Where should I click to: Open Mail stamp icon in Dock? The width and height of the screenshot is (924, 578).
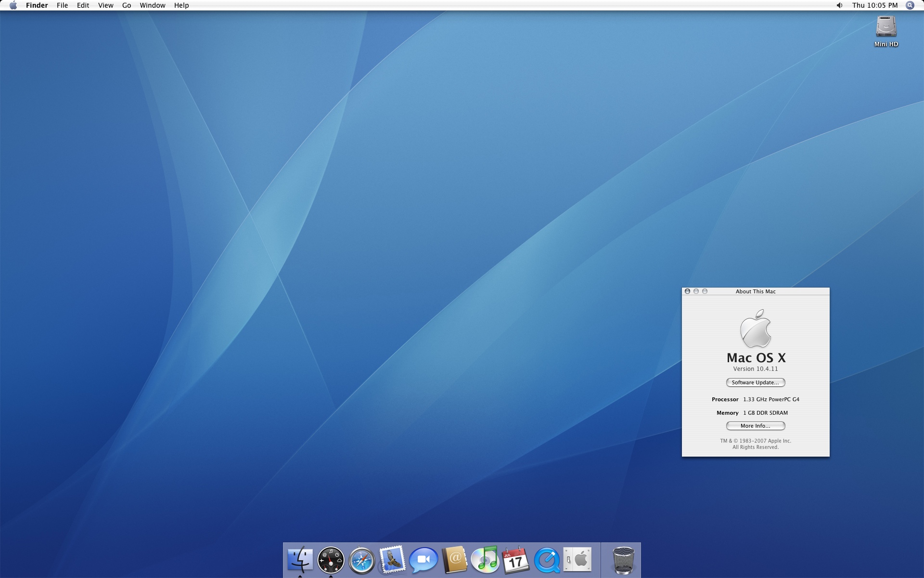pos(392,560)
